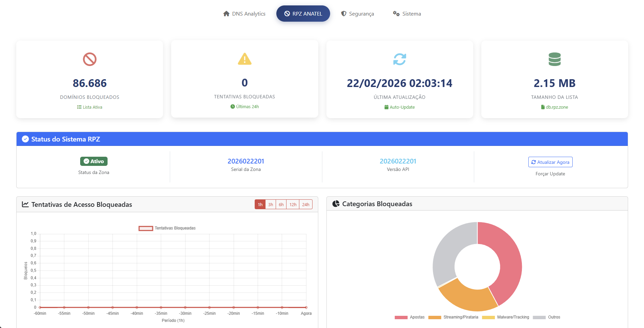
Task: Switch chart range to 24h
Action: tap(305, 204)
